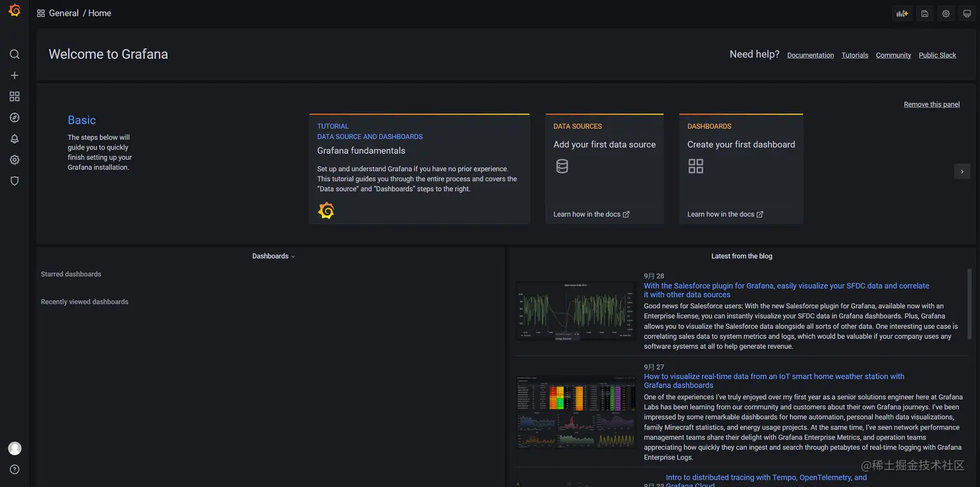Click the General folder breadcrumb

click(x=64, y=13)
